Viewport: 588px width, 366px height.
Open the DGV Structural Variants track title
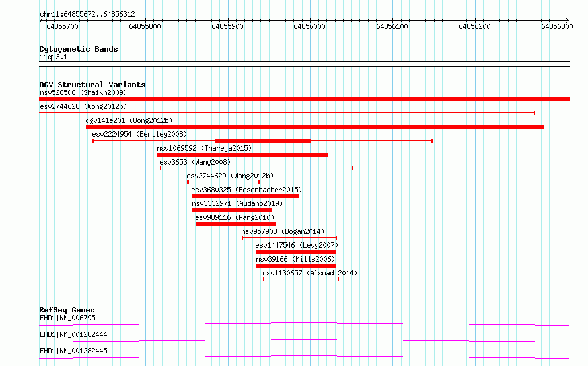tap(92, 85)
